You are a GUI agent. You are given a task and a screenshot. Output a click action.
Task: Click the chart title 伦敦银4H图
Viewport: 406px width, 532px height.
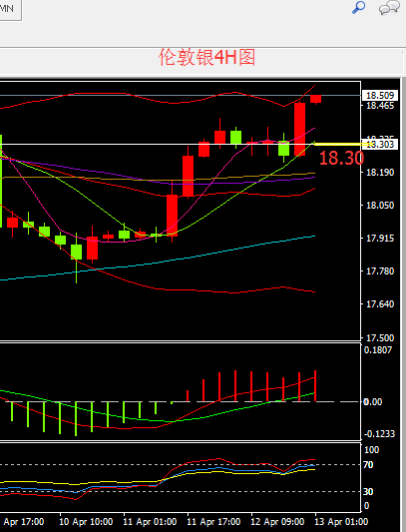(206, 57)
